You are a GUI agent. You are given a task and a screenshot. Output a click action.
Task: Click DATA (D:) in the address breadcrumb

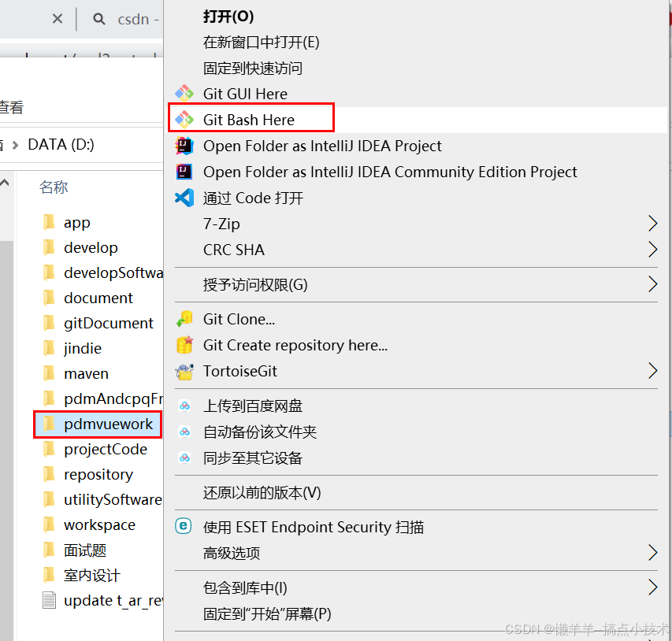[61, 144]
